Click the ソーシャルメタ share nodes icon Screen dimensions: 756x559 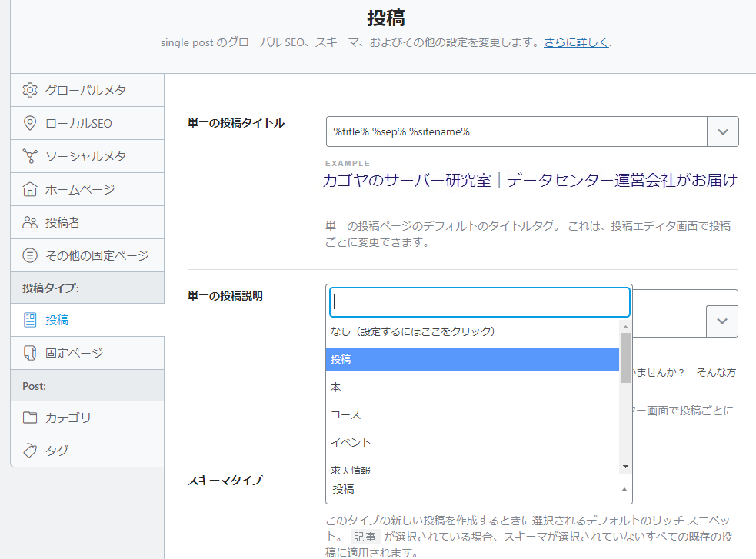click(30, 156)
